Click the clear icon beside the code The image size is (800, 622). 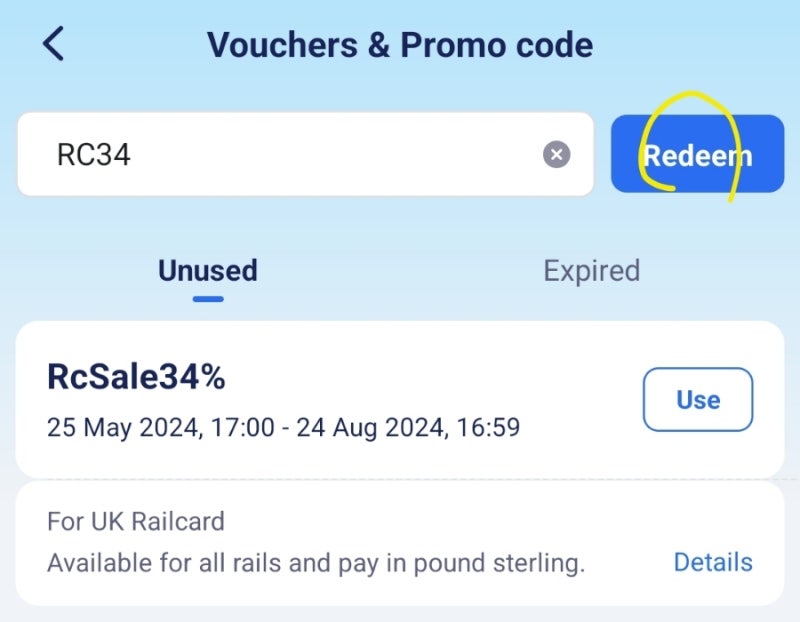[x=556, y=153]
